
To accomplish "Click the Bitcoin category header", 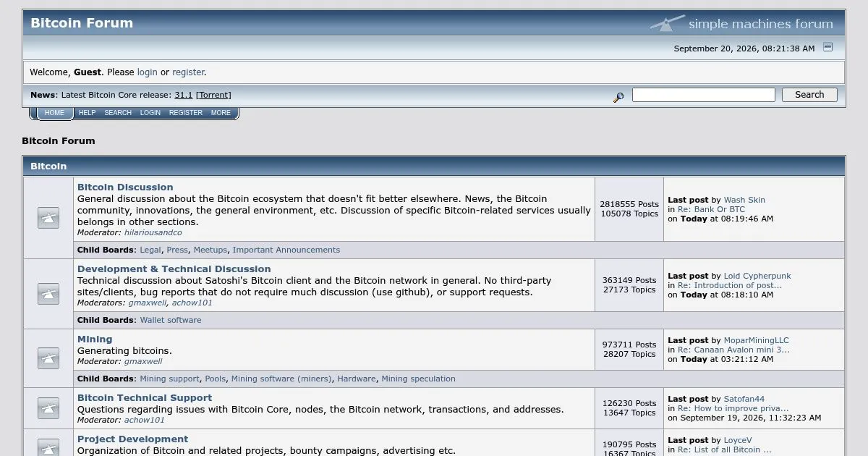I will 48,166.
